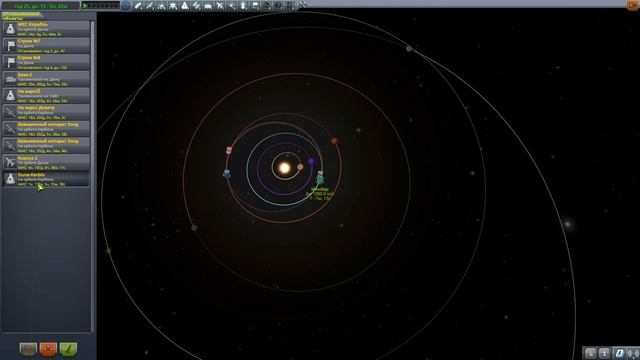Select the Страна №7 flag entry
Image resolution: width=640 pixels, height=360 pixels.
[x=46, y=46]
